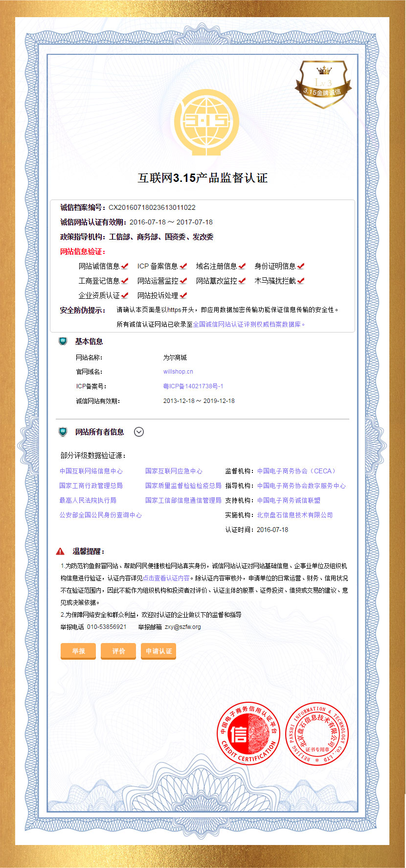Open the 北京盘石信息技术有限公司 link
This screenshot has height=868, width=406.
click(x=295, y=515)
